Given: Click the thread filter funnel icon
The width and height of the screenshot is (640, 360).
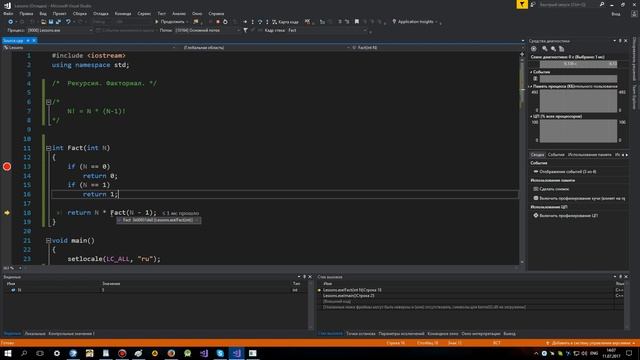Looking at the screenshot, I should tap(245, 30).
